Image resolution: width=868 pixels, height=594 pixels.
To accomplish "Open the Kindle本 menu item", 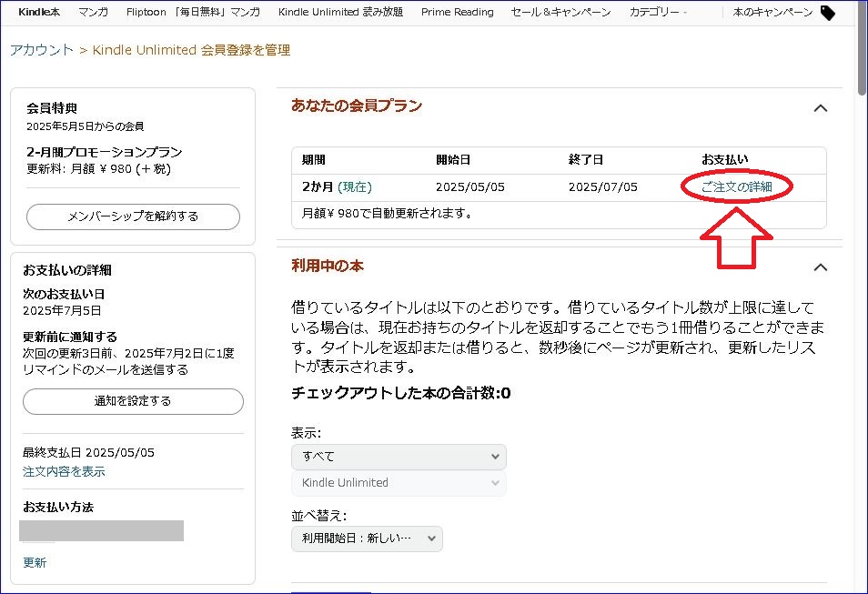I will pyautogui.click(x=39, y=12).
